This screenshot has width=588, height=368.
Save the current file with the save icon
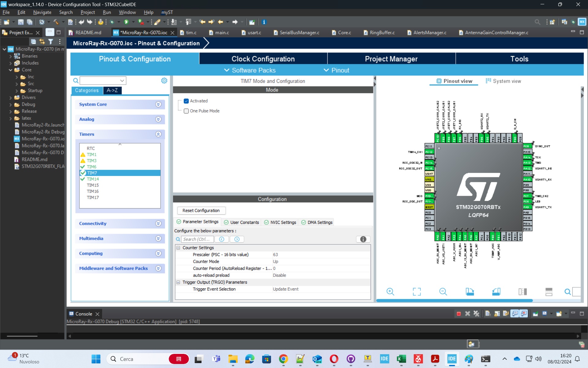click(x=21, y=22)
